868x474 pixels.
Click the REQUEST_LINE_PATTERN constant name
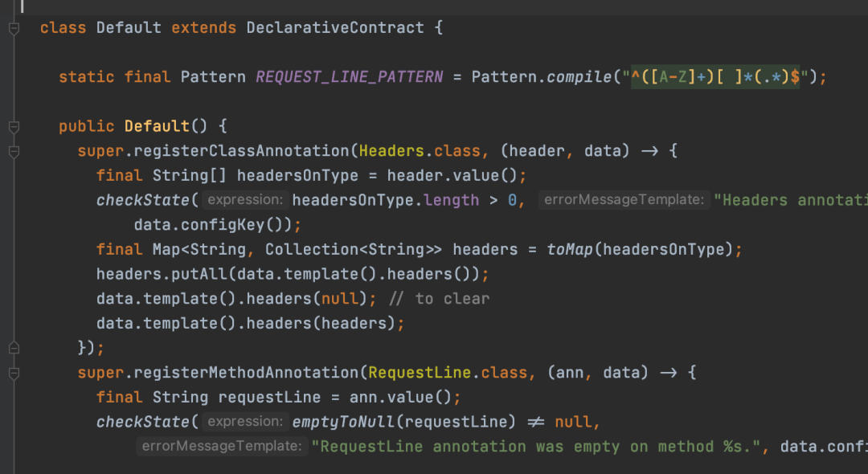tap(350, 77)
